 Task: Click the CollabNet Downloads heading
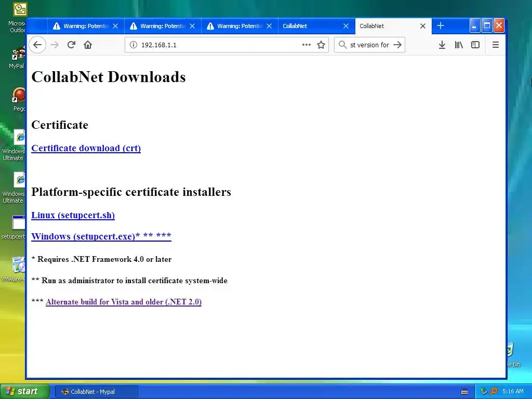(108, 77)
